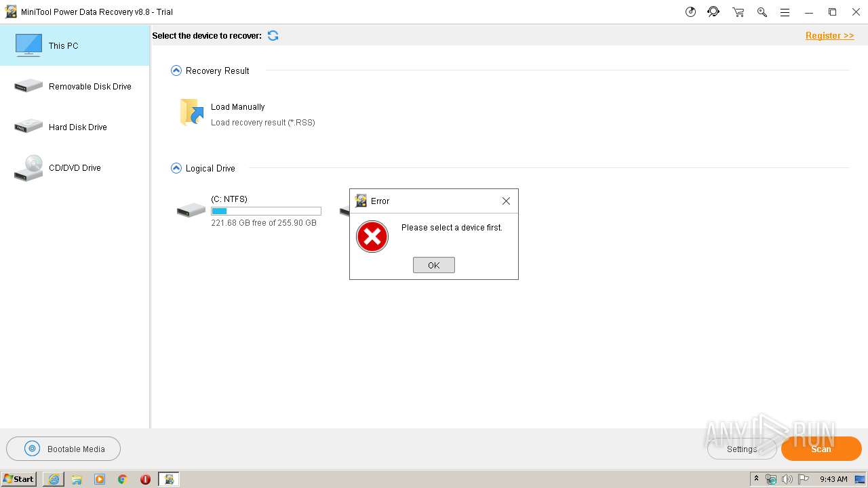Image resolution: width=868 pixels, height=488 pixels.
Task: Open the media player taskbar icon
Action: [x=100, y=479]
